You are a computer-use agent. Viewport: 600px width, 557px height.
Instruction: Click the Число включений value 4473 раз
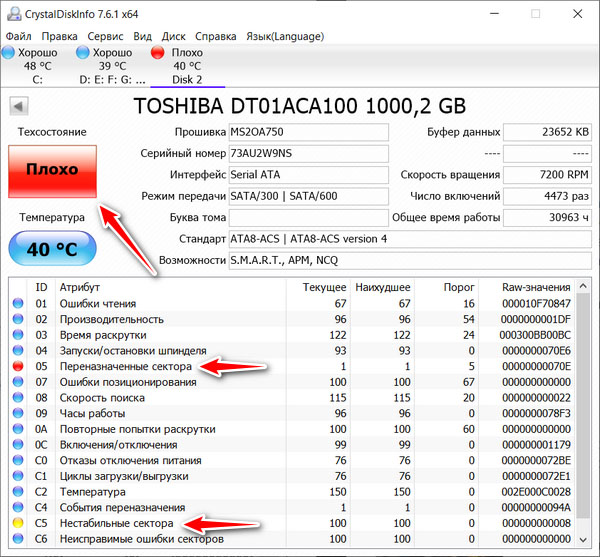547,196
